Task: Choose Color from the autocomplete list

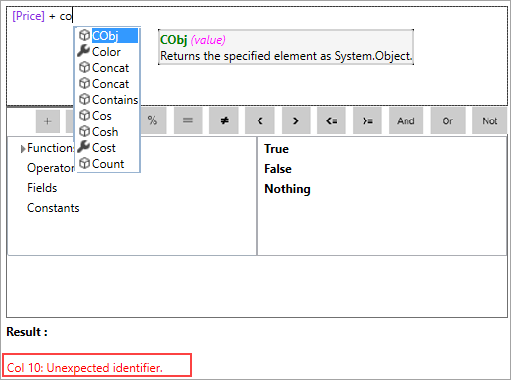Action: pyautogui.click(x=107, y=52)
